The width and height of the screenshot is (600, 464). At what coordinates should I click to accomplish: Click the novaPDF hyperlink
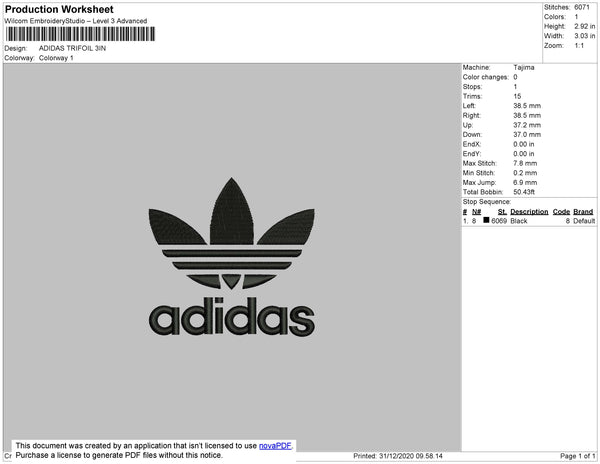click(x=275, y=446)
